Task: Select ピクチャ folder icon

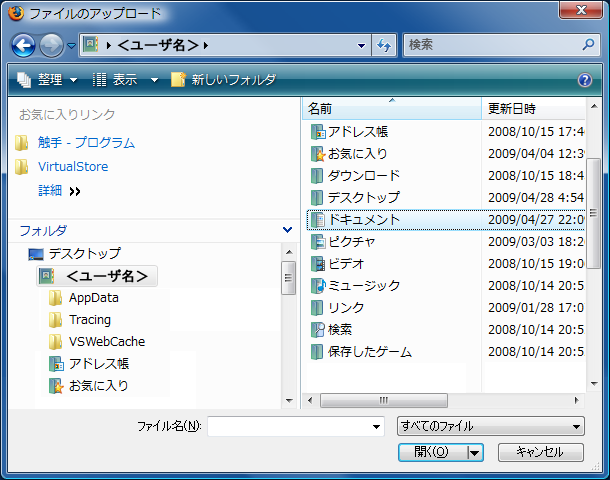Action: point(318,242)
